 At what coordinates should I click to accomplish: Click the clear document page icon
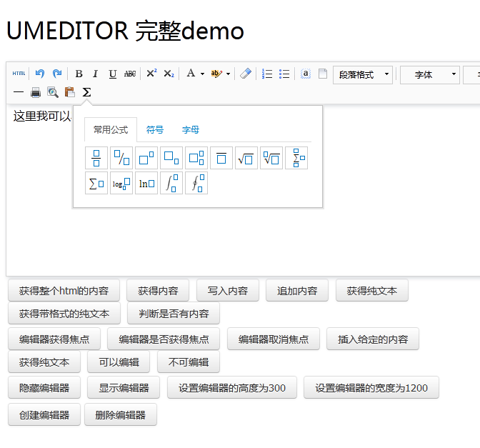point(323,74)
